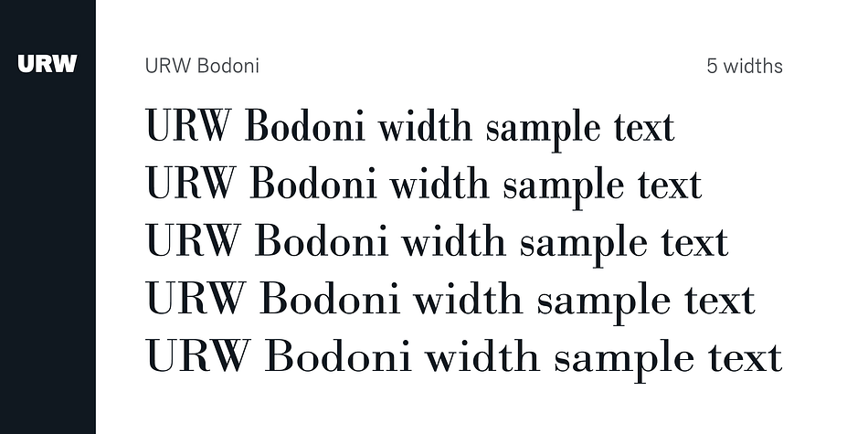Select the narrowest top sample text line
Image resolution: width=868 pixels, height=434 pixels.
[x=409, y=128]
